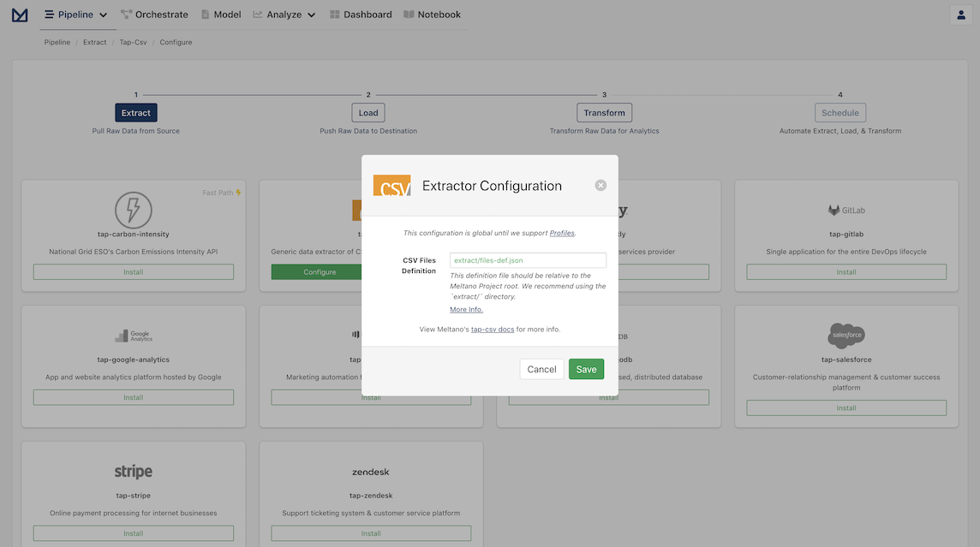Screen dimensions: 980x547
Task: Click the Tap-Csv breadcrumb
Action: 133,43
